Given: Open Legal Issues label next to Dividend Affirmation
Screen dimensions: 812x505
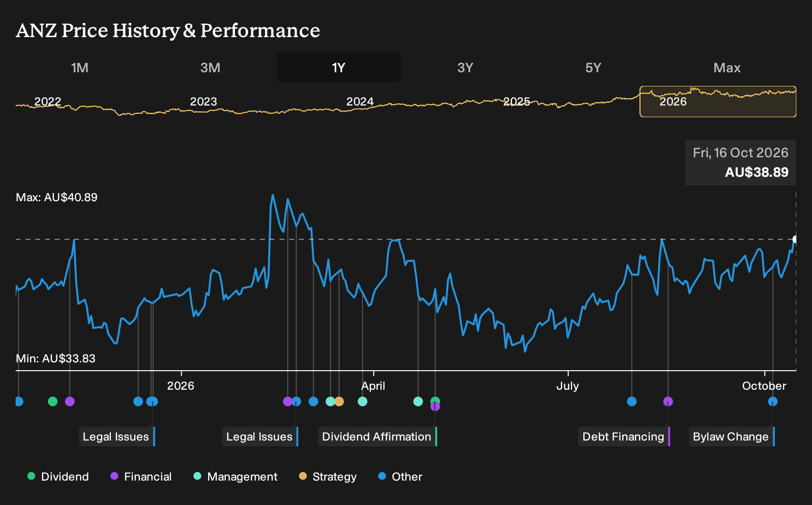Looking at the screenshot, I should (260, 437).
